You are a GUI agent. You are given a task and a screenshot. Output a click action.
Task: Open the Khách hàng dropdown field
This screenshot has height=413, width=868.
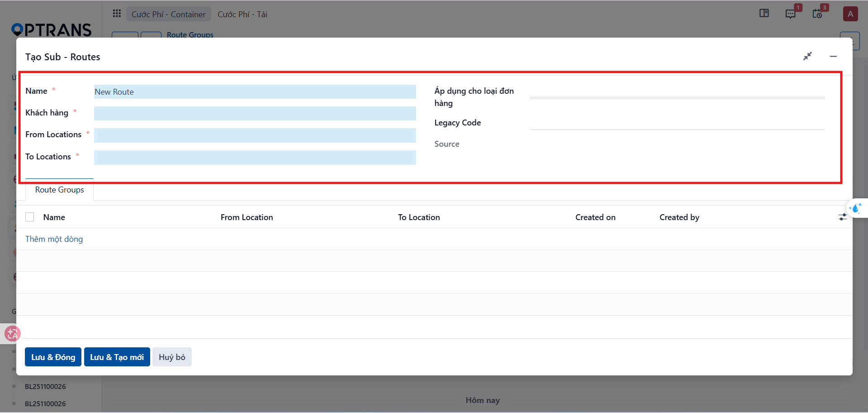click(255, 113)
